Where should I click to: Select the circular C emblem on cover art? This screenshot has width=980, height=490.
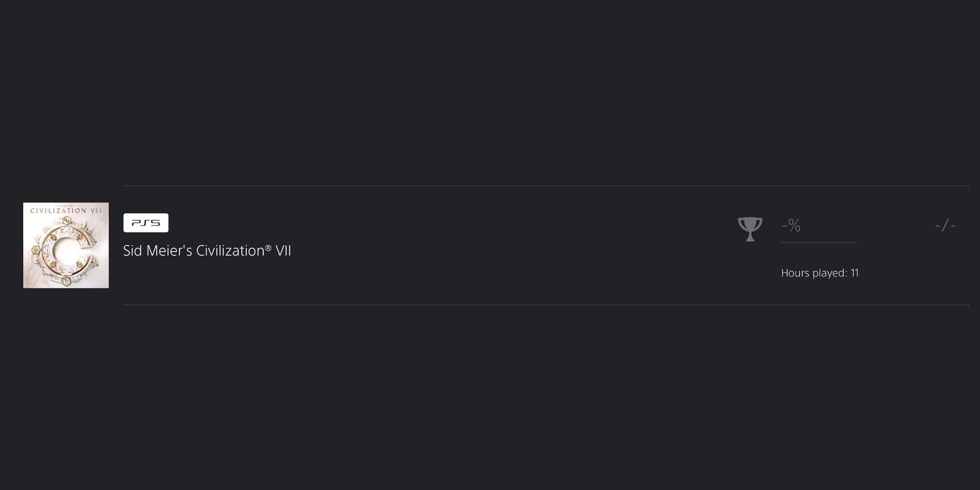(x=65, y=251)
